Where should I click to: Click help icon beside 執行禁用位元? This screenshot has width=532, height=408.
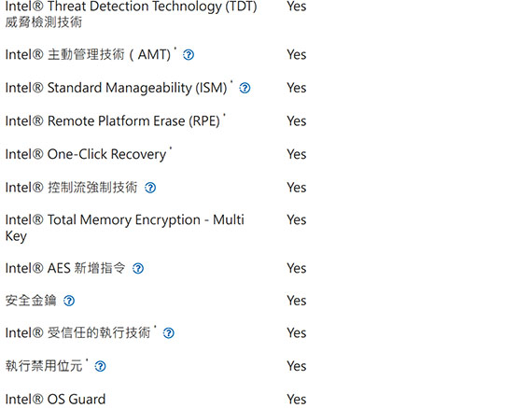click(x=100, y=366)
